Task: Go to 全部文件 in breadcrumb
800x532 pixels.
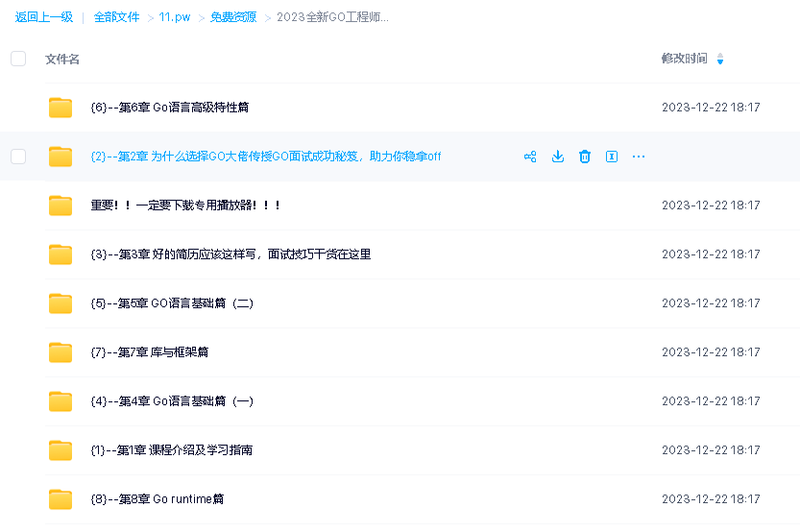Action: click(116, 17)
